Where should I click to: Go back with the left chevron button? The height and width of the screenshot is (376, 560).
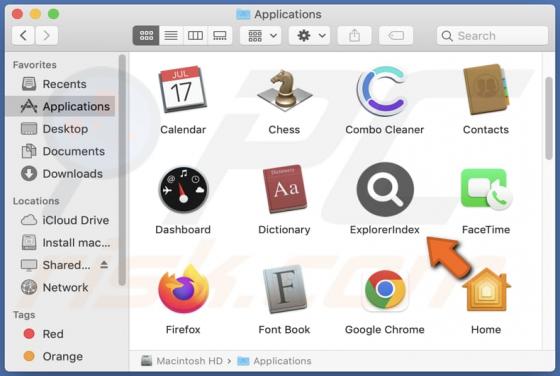(24, 35)
